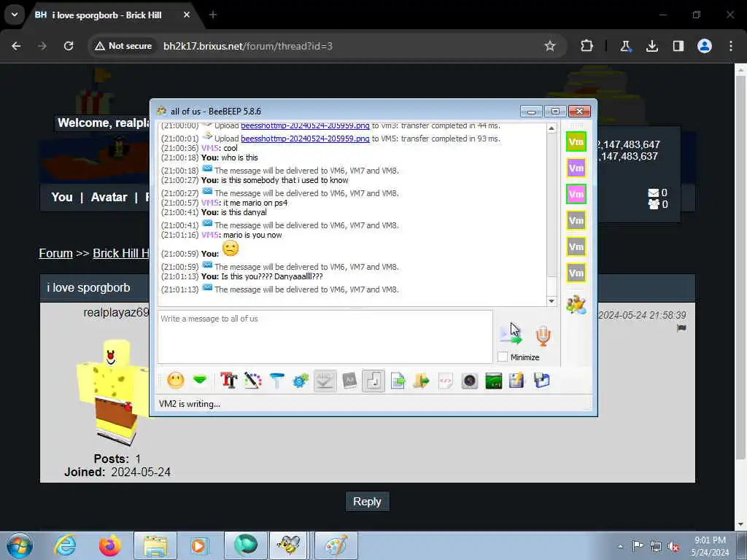Click the 'VM2 is writing...' status text
The height and width of the screenshot is (560, 747).
tap(189, 404)
